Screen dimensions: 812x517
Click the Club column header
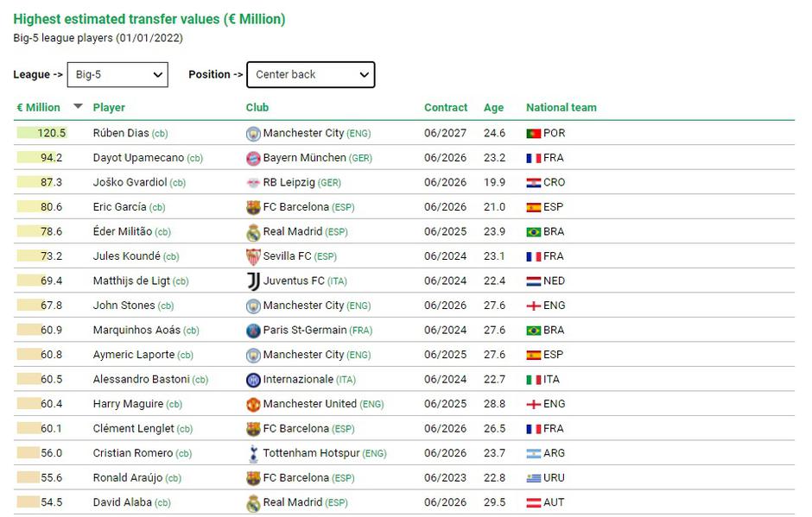coord(257,108)
